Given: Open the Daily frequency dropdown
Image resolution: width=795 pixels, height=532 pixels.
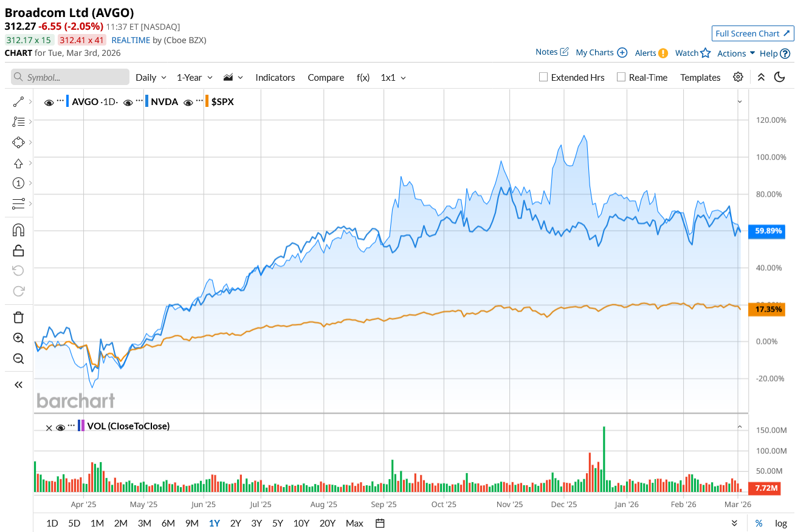Looking at the screenshot, I should click(151, 77).
